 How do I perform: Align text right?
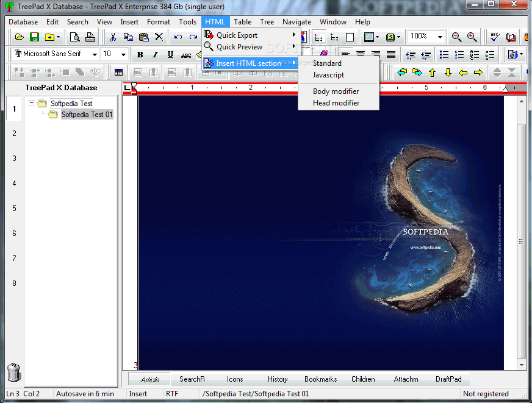coord(376,54)
